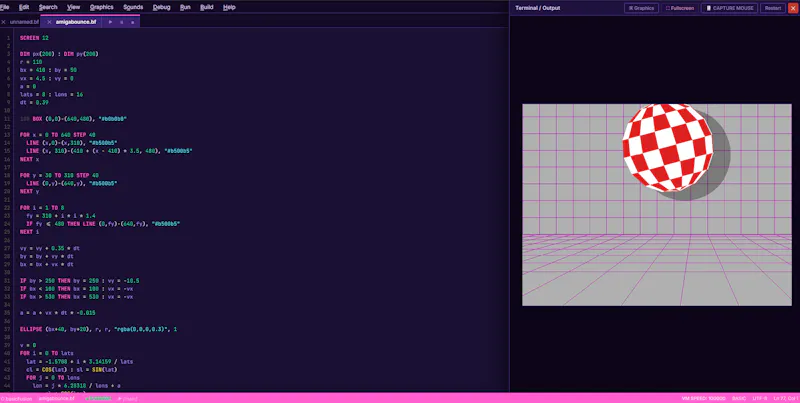Click the 'IF bx < 100 THEN' code line
Screen dimensions: 800x403
click(x=76, y=289)
